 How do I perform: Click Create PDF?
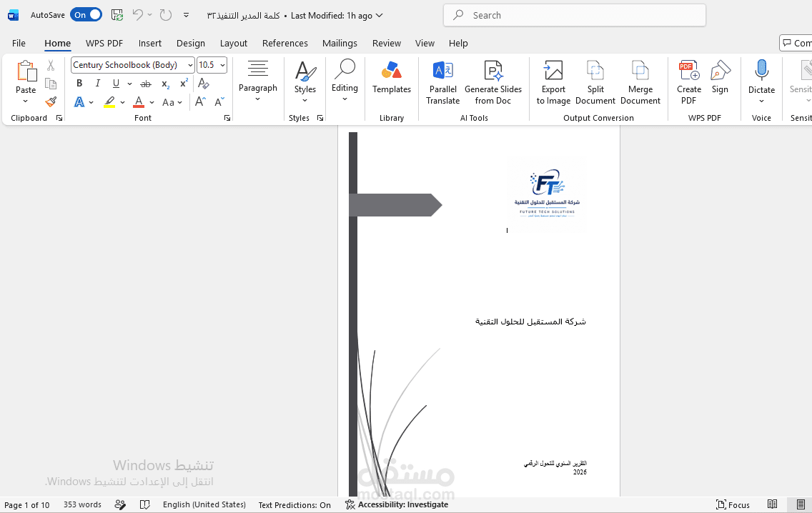(x=689, y=83)
